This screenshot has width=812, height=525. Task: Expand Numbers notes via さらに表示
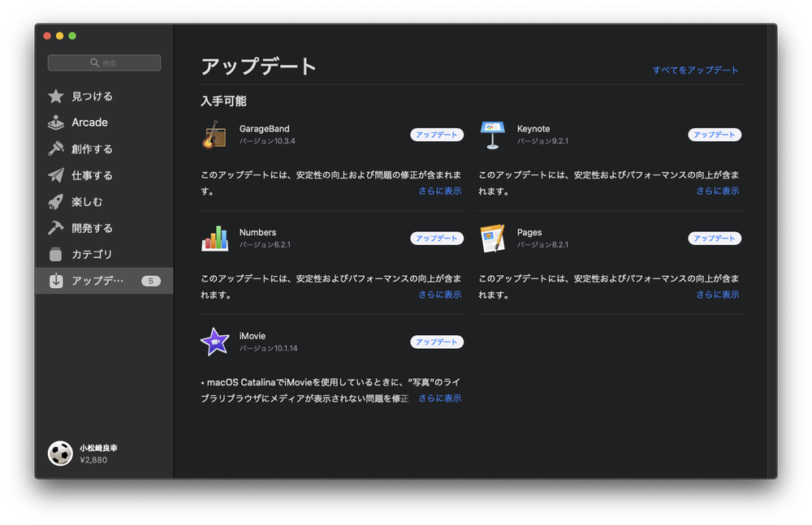click(439, 295)
